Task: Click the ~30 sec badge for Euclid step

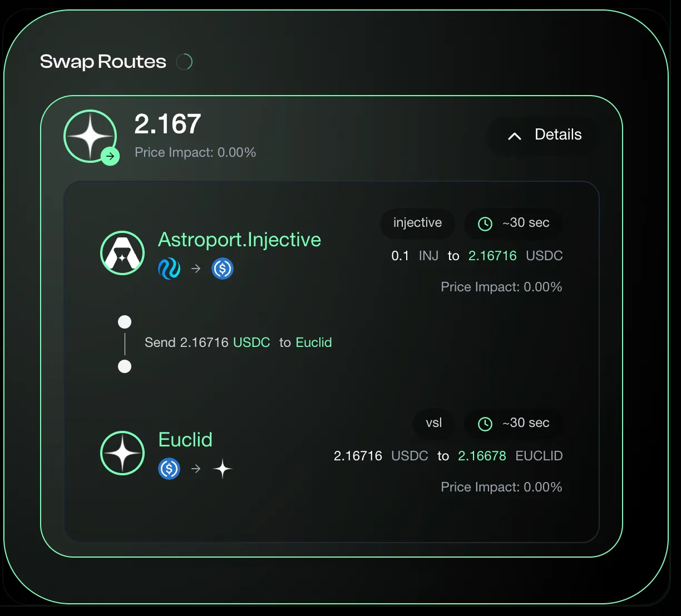Action: 513,423
